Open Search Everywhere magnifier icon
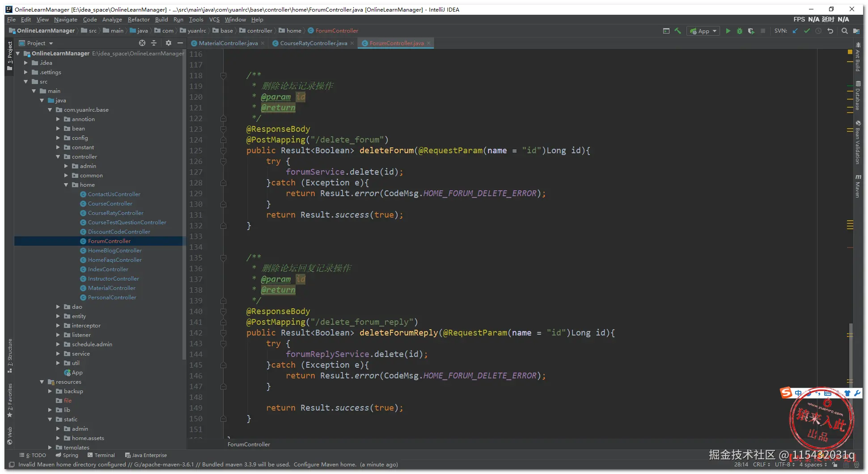This screenshot has width=868, height=474. pos(844,31)
